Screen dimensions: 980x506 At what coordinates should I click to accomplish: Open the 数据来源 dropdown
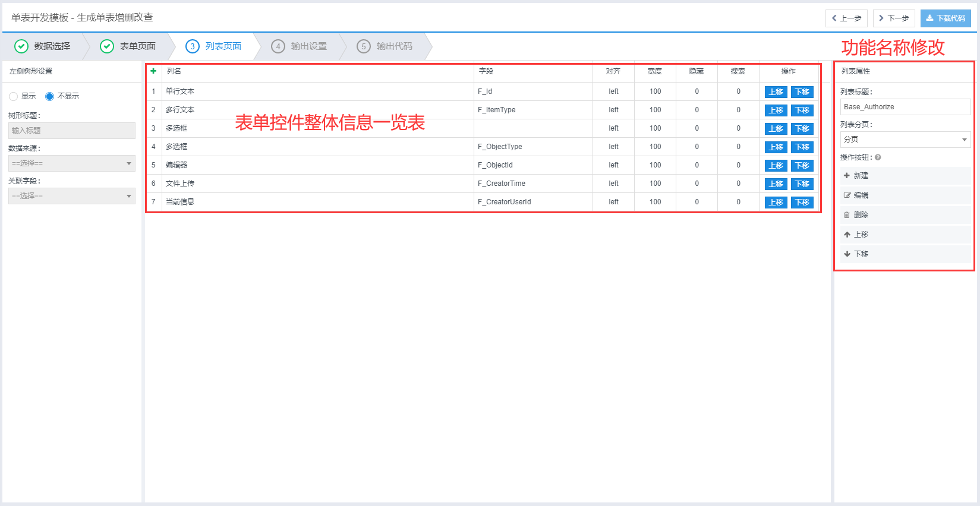tap(71, 163)
